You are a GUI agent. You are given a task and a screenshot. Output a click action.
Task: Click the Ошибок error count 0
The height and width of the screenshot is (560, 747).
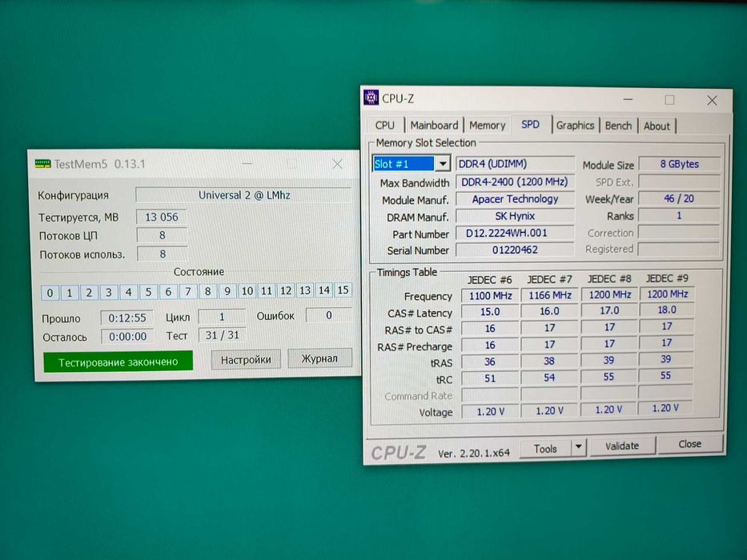(x=329, y=314)
